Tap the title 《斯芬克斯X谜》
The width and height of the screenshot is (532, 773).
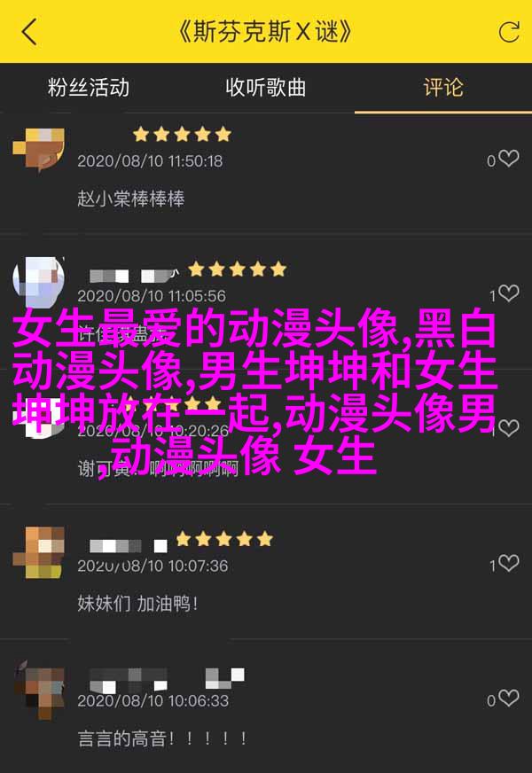265,32
